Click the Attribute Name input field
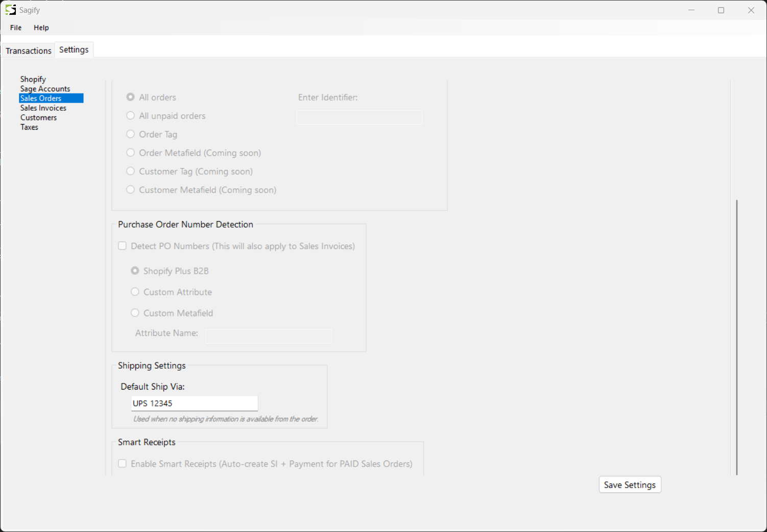Viewport: 767px width, 532px height. click(x=269, y=336)
